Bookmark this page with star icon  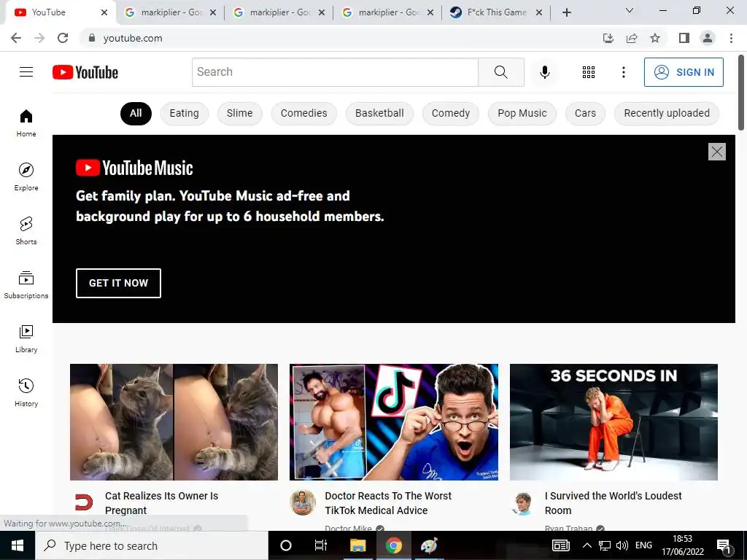click(x=655, y=38)
